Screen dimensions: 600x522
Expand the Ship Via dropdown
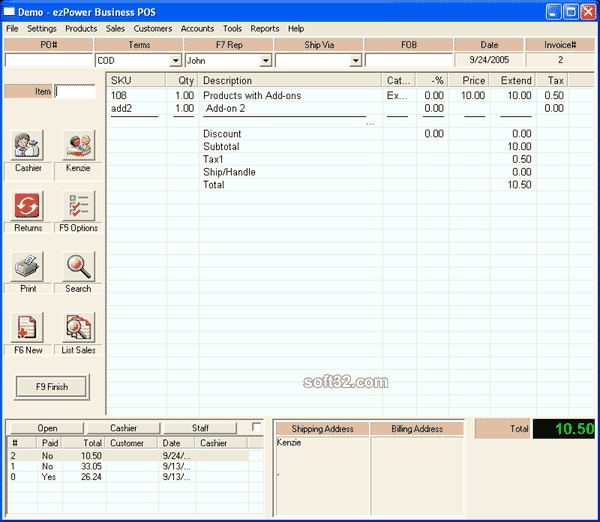[355, 60]
